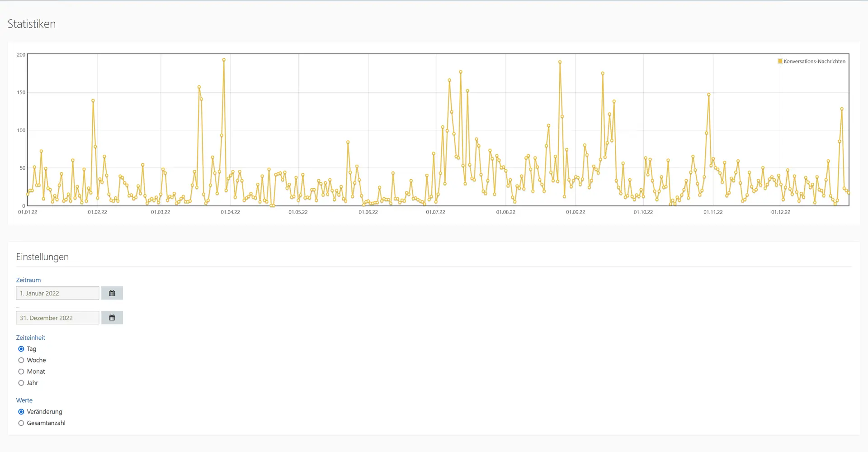The image size is (868, 452).
Task: Click the start date field '1. Januar 2022'
Action: (x=57, y=293)
